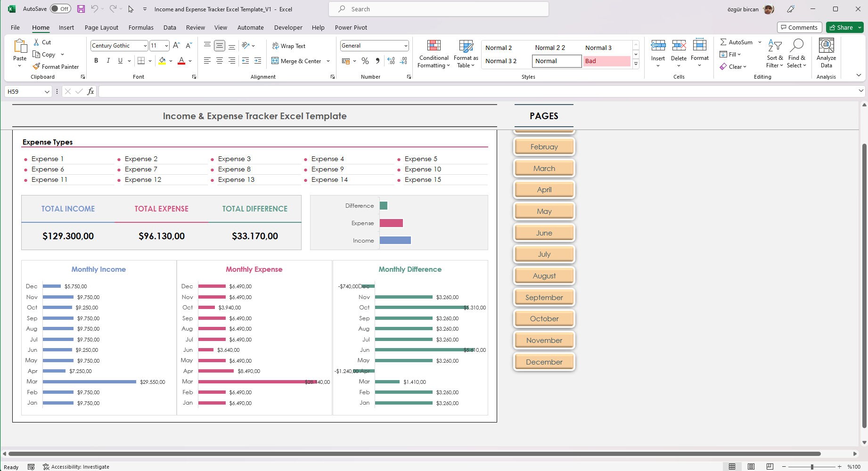Open Conditional Formatting menu
The image size is (868, 471).
coord(434,54)
